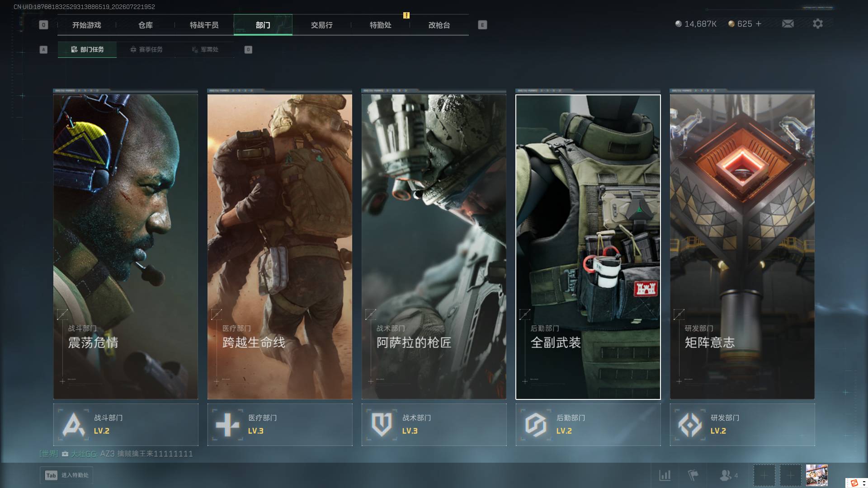Click the 625 currency amount
The height and width of the screenshot is (488, 868).
[745, 23]
